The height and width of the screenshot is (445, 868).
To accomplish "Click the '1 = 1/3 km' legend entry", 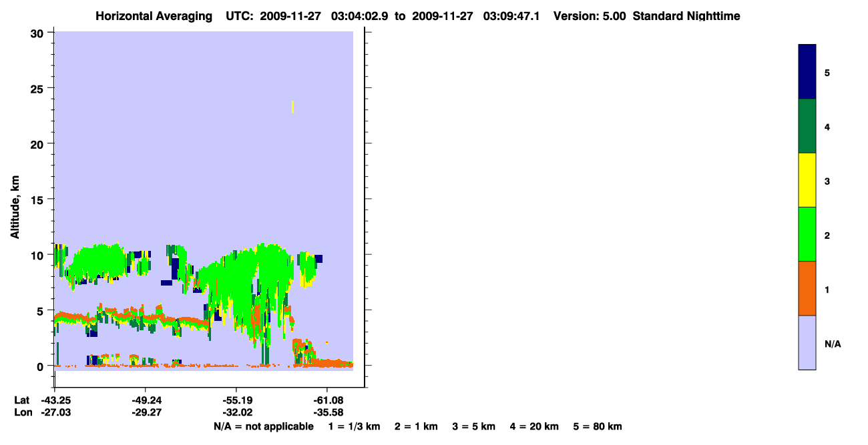I will tap(355, 426).
